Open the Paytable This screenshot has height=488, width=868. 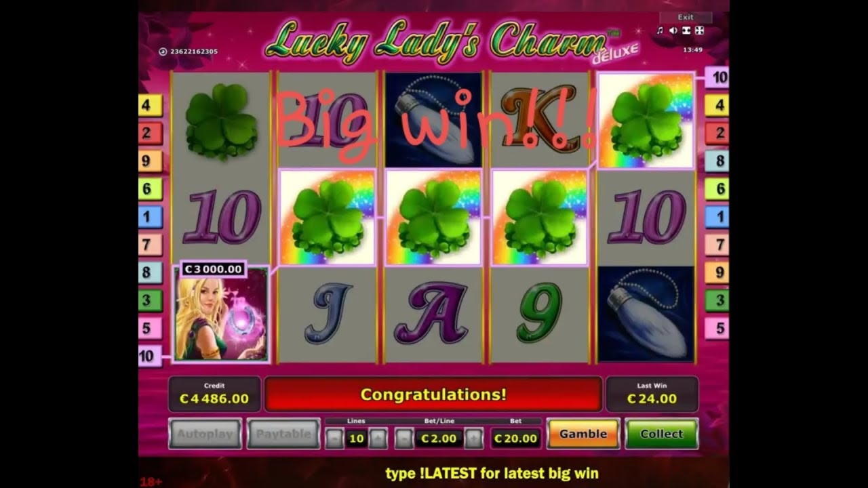(x=283, y=434)
